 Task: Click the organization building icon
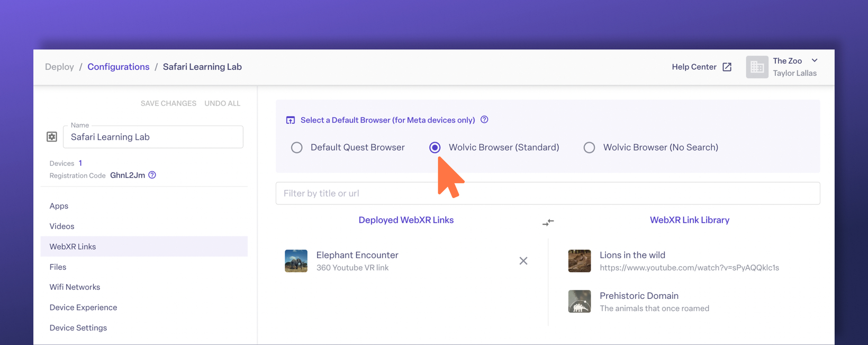coord(757,67)
